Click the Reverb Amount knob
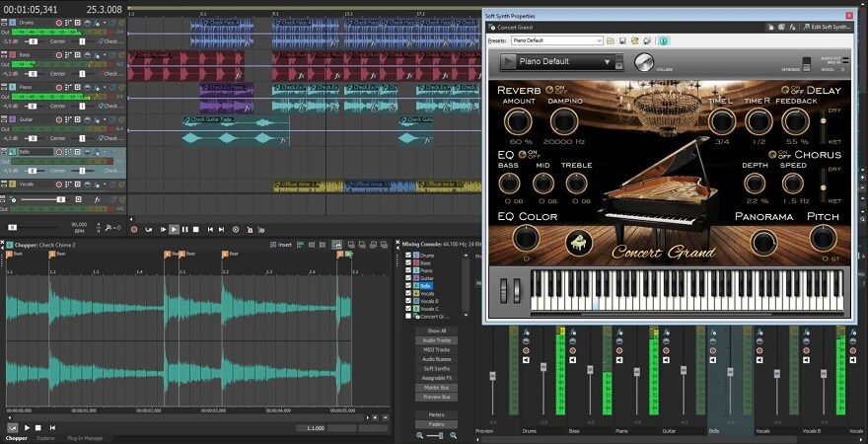Screen dimensions: 868x444 tap(518, 121)
